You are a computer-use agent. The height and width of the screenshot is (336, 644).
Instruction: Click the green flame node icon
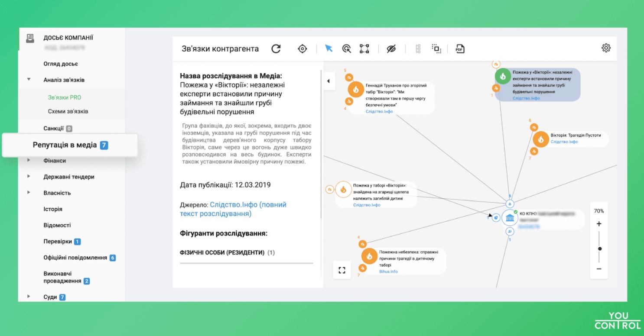click(503, 76)
